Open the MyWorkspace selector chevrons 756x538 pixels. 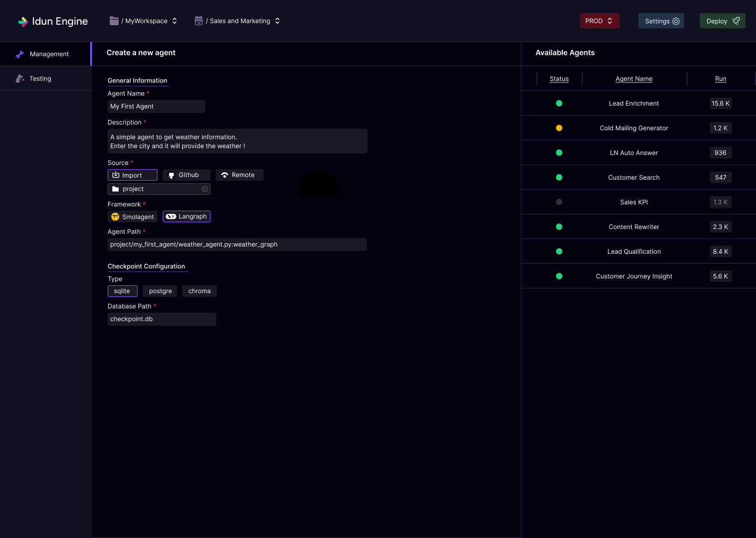(175, 21)
